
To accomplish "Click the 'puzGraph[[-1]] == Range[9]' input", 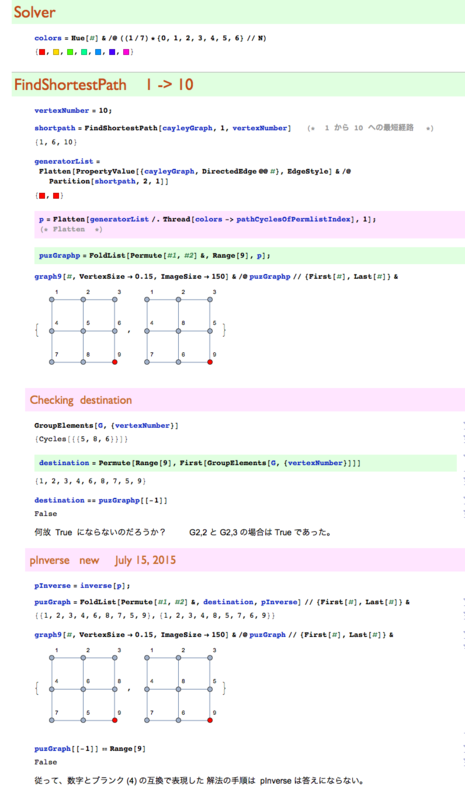I will [90, 749].
